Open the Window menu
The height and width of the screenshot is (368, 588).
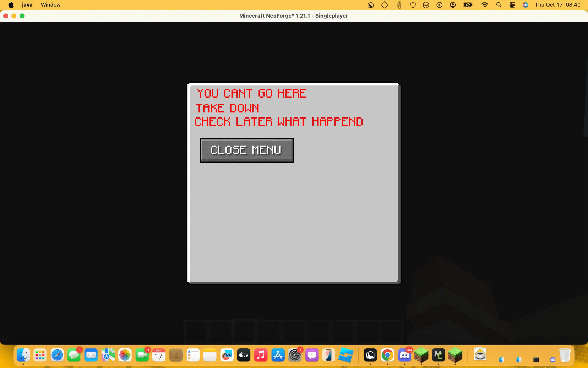coord(51,5)
